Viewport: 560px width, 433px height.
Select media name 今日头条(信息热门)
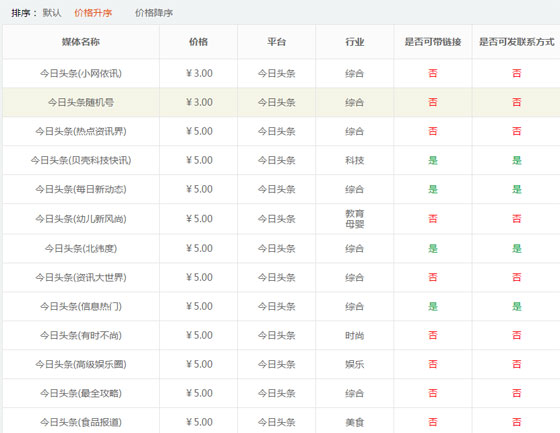(81, 307)
